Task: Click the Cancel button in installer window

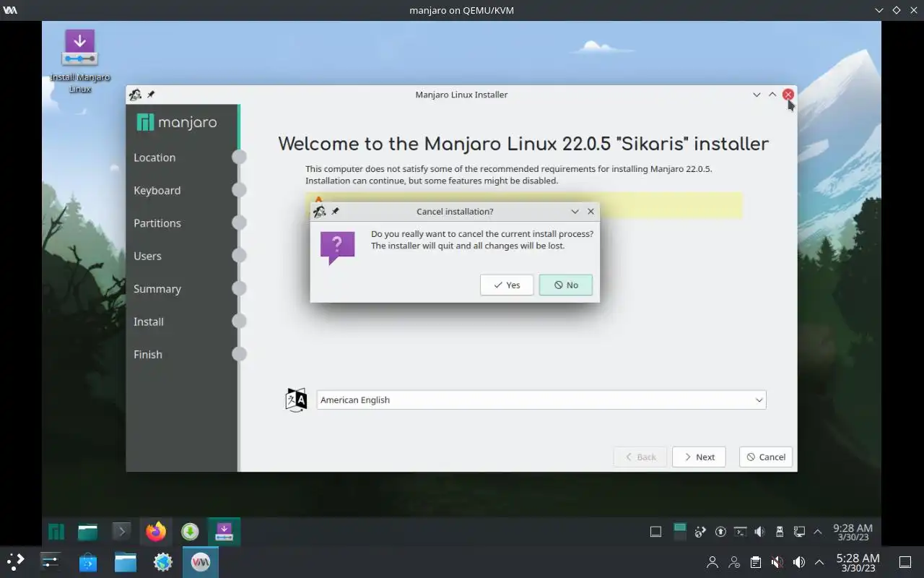Action: [x=766, y=457]
